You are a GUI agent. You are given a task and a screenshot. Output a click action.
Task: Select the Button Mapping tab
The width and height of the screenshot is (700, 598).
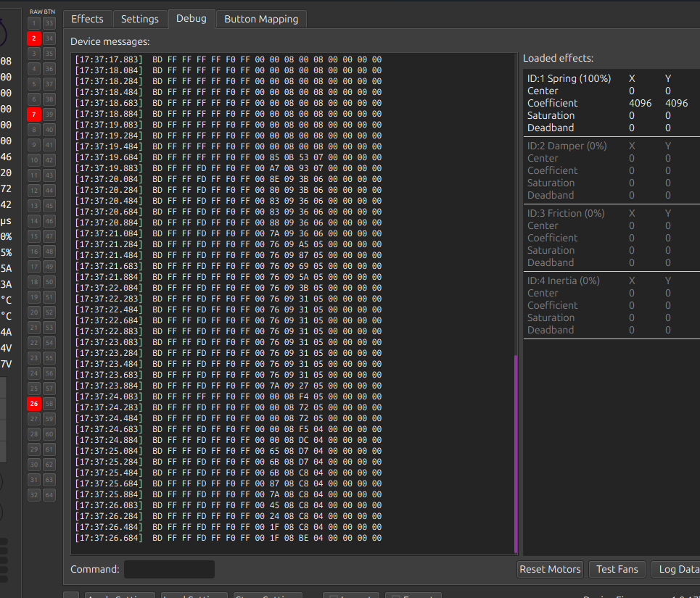[x=261, y=19]
